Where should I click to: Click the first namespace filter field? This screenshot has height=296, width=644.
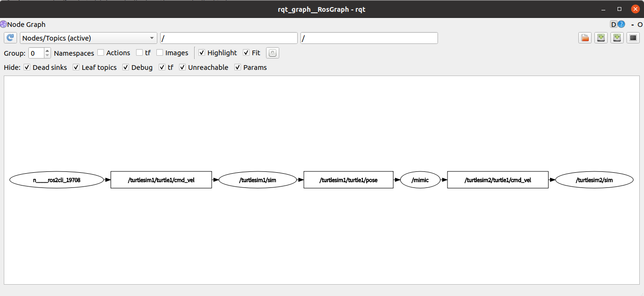click(x=229, y=38)
